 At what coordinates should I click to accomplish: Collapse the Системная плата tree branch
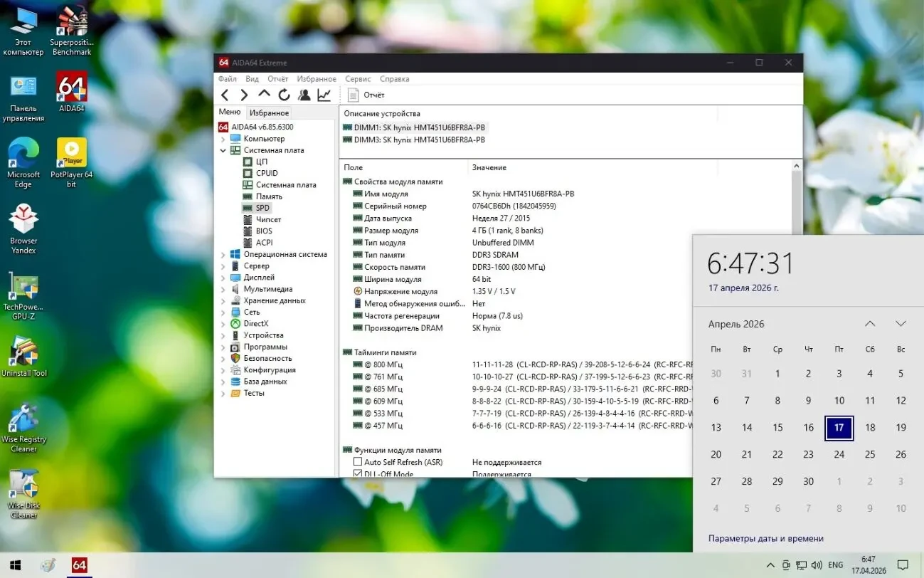[x=223, y=149]
